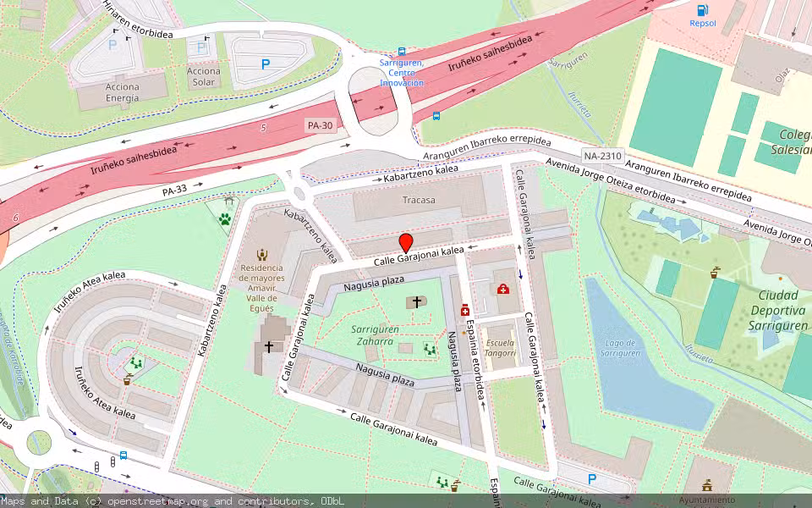812x508 pixels.
Task: Select the NA-2310 road shield label
Action: coord(602,156)
